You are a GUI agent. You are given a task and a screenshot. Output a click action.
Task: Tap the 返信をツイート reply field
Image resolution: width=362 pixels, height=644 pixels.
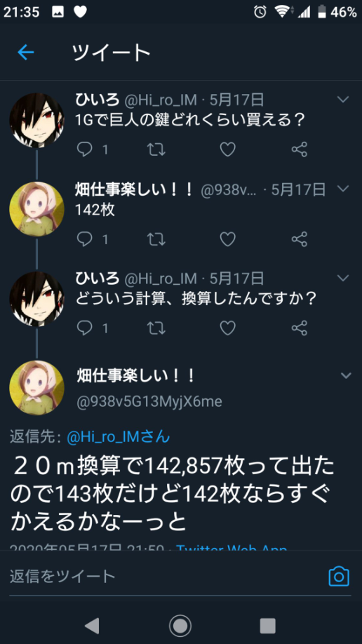(164, 577)
